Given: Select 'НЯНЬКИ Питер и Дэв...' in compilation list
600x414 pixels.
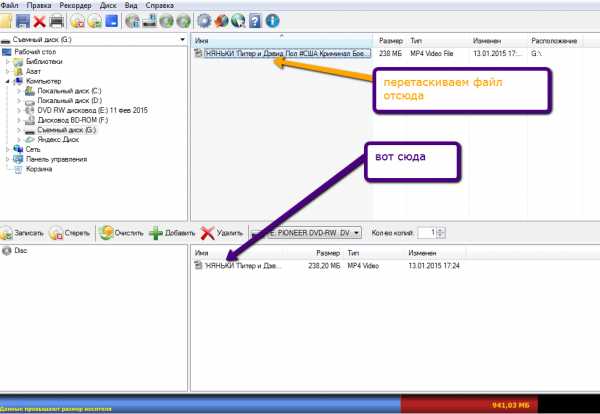Looking at the screenshot, I should (243, 266).
